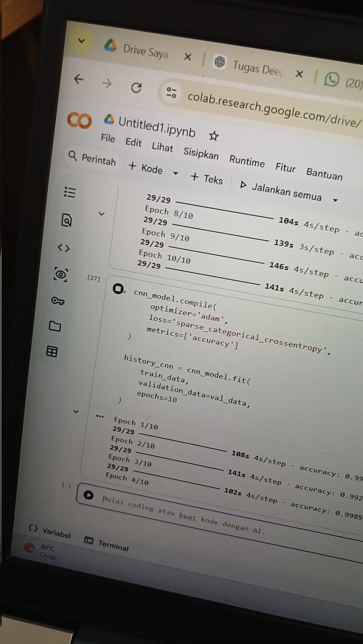
Task: Open the table of contents sidebar icon
Action: pos(70,192)
